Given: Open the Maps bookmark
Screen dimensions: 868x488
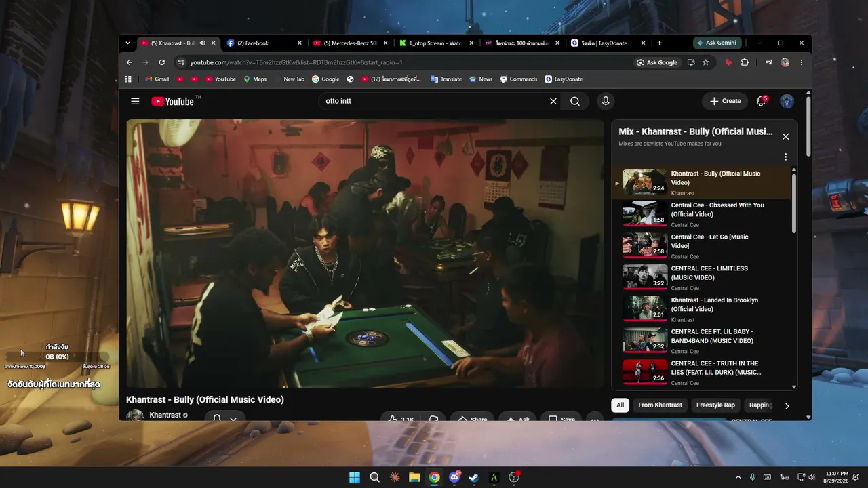Looking at the screenshot, I should (x=255, y=79).
